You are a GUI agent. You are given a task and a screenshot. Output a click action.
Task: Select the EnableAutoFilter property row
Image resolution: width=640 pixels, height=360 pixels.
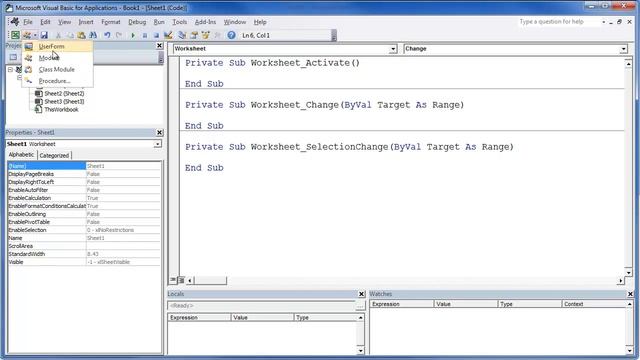point(84,190)
